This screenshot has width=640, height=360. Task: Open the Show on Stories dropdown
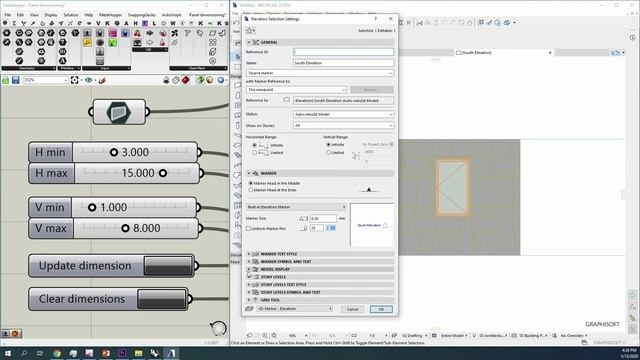click(x=343, y=125)
